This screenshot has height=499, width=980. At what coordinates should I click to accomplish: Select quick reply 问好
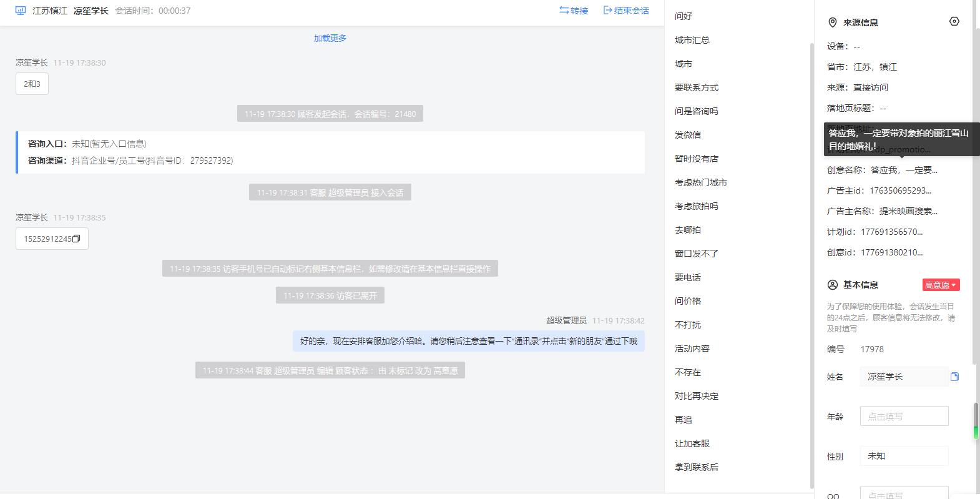coord(684,16)
